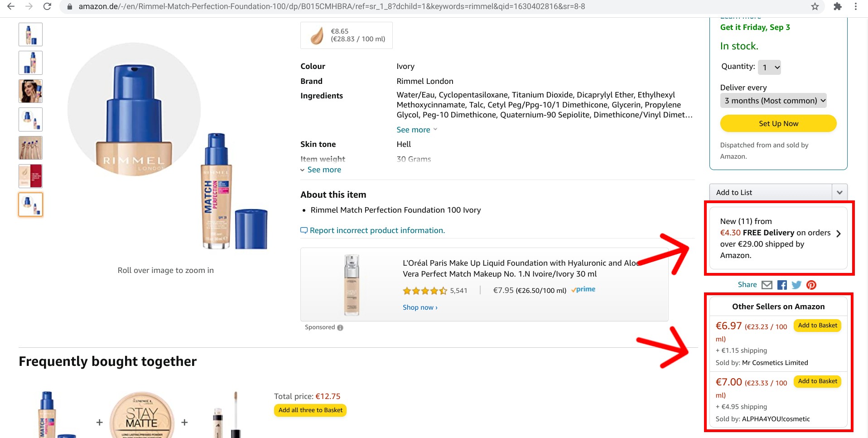The width and height of the screenshot is (868, 438).
Task: Add Mr Cosmetics €6.97 offer to basket
Action: click(x=817, y=326)
